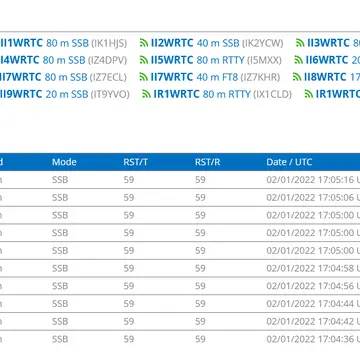Click operator callsign (IZ4DPV)
This screenshot has width=360, height=360.
click(x=108, y=60)
